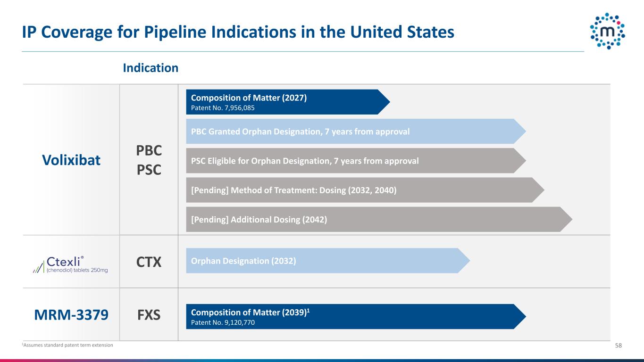Click the 'PSC' indication label

[149, 169]
